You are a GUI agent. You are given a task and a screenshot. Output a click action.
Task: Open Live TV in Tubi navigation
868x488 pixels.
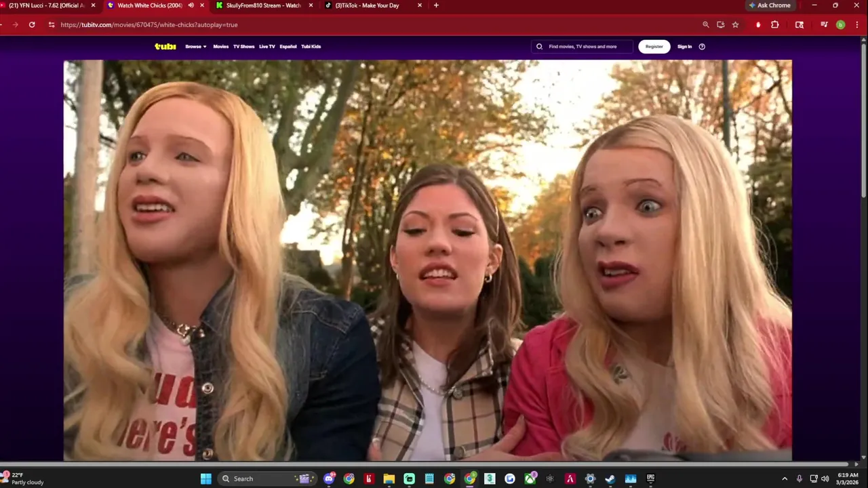(267, 47)
